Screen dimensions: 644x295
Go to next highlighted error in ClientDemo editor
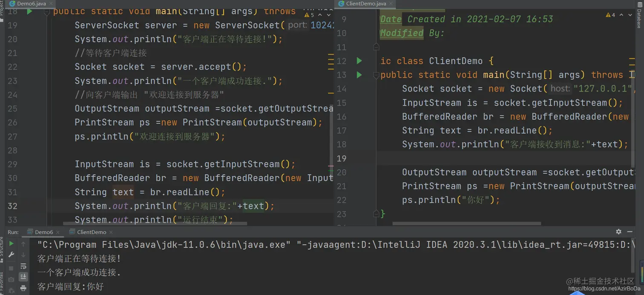(x=631, y=15)
